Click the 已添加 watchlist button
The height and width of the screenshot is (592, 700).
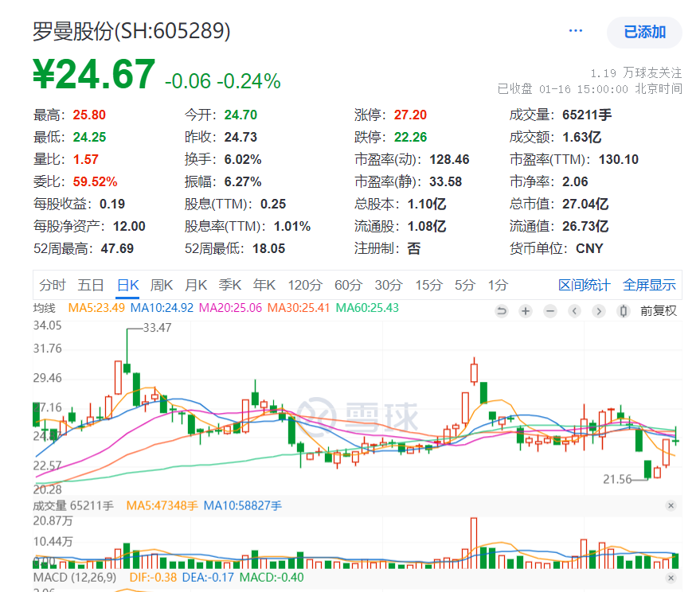[644, 32]
